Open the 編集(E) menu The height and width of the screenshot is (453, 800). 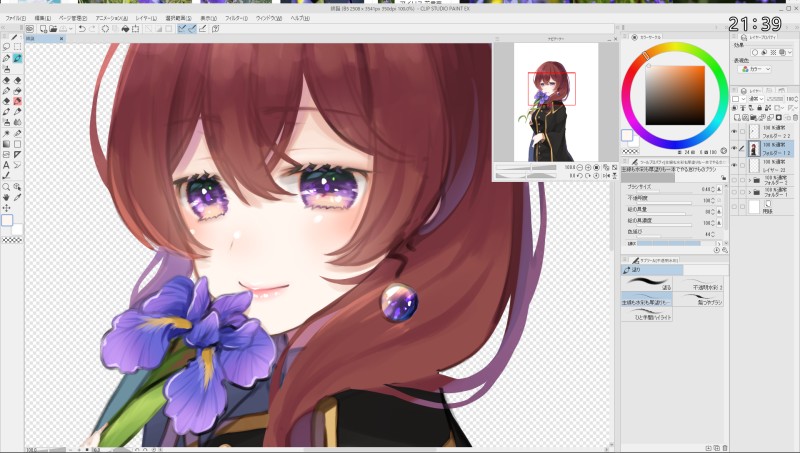coord(42,18)
